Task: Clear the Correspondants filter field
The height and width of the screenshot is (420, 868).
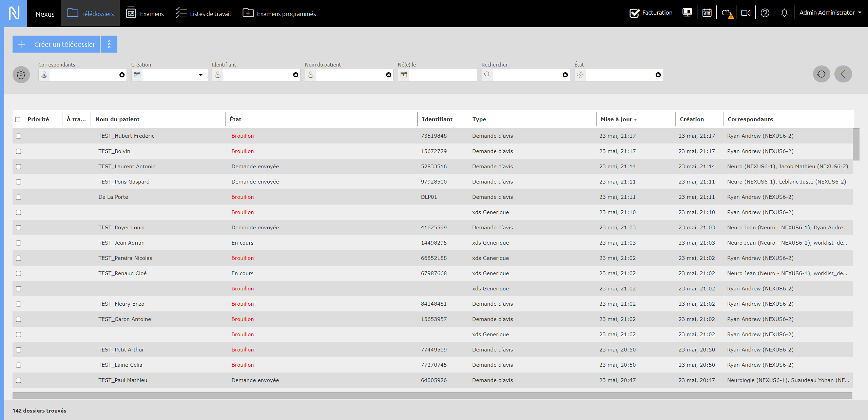Action: pos(122,75)
